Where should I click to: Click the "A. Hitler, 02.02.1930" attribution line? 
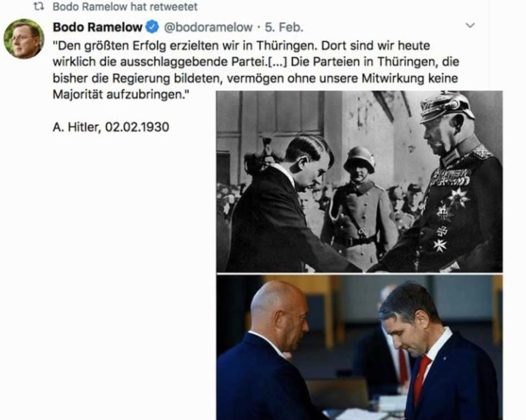click(x=111, y=127)
